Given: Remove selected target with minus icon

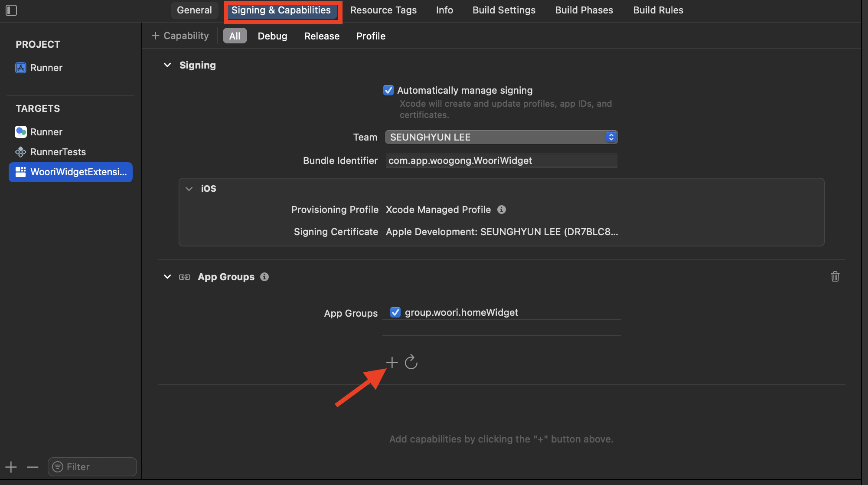Looking at the screenshot, I should tap(33, 467).
